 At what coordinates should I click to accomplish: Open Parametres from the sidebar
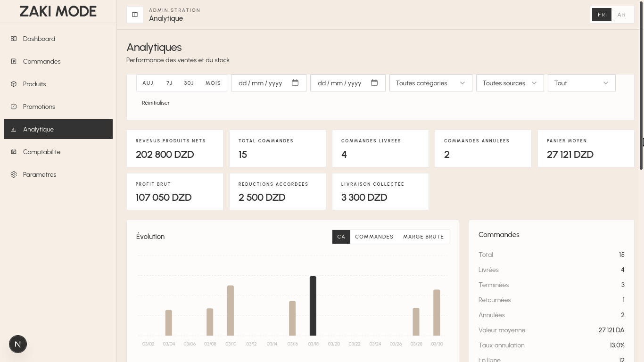(x=40, y=174)
